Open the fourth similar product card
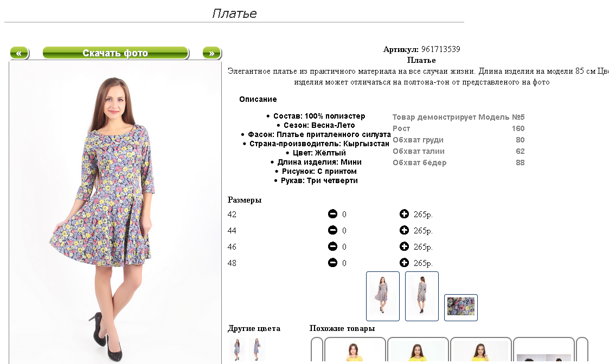 click(544, 351)
